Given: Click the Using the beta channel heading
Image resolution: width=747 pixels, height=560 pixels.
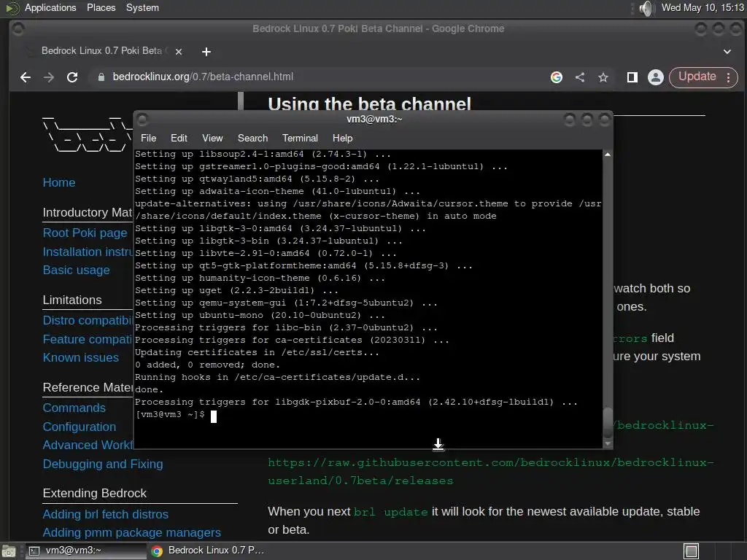Looking at the screenshot, I should tap(369, 104).
